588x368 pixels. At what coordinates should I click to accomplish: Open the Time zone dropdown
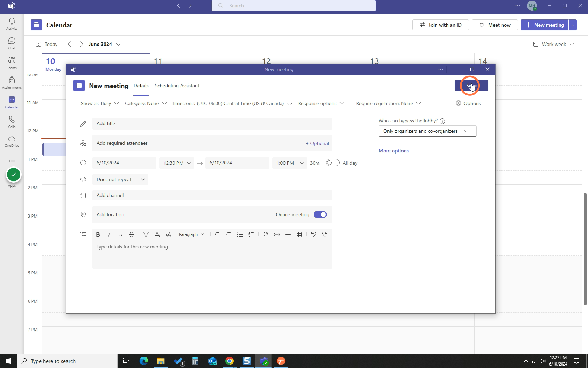(x=232, y=103)
